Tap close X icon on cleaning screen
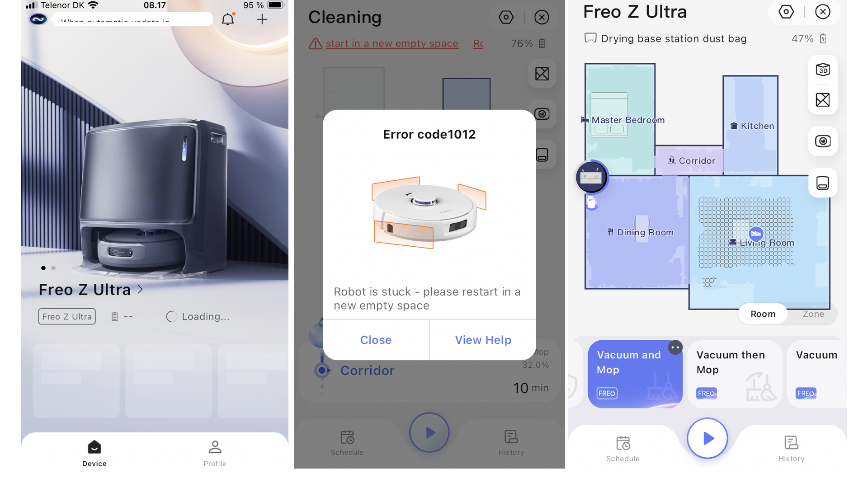The width and height of the screenshot is (868, 488). click(541, 17)
